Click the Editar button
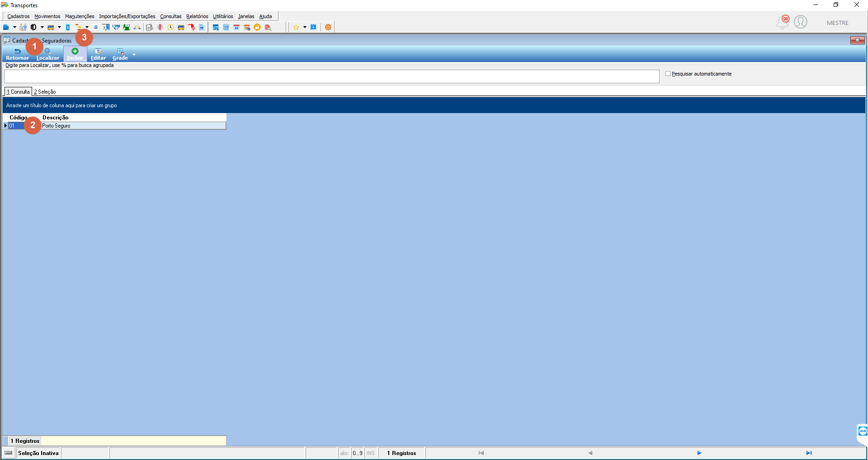The height and width of the screenshot is (460, 868). click(x=98, y=54)
